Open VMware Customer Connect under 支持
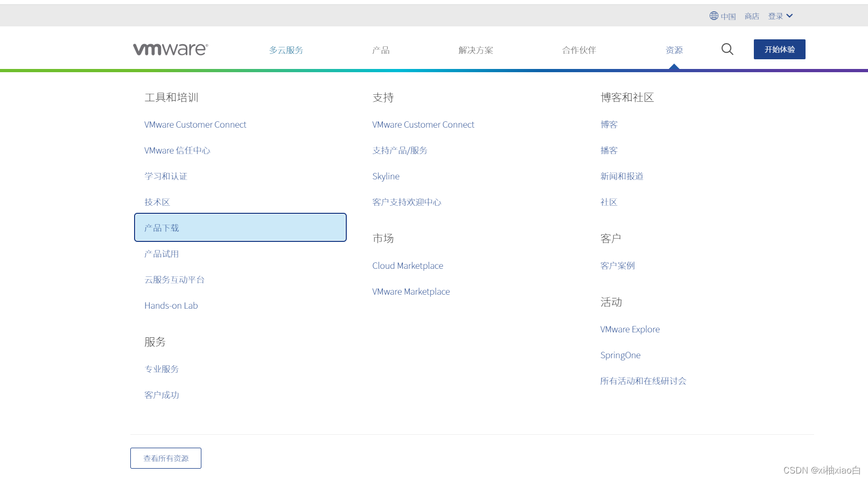This screenshot has width=868, height=480. click(423, 124)
